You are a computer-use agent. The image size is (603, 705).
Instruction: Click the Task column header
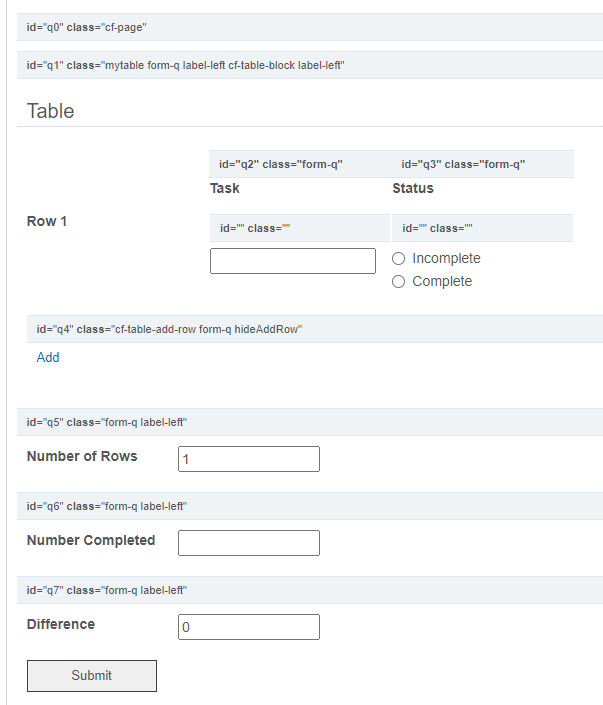tap(225, 188)
